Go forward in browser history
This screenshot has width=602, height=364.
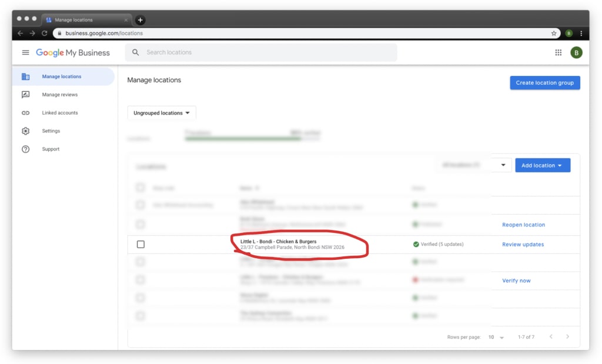32,34
